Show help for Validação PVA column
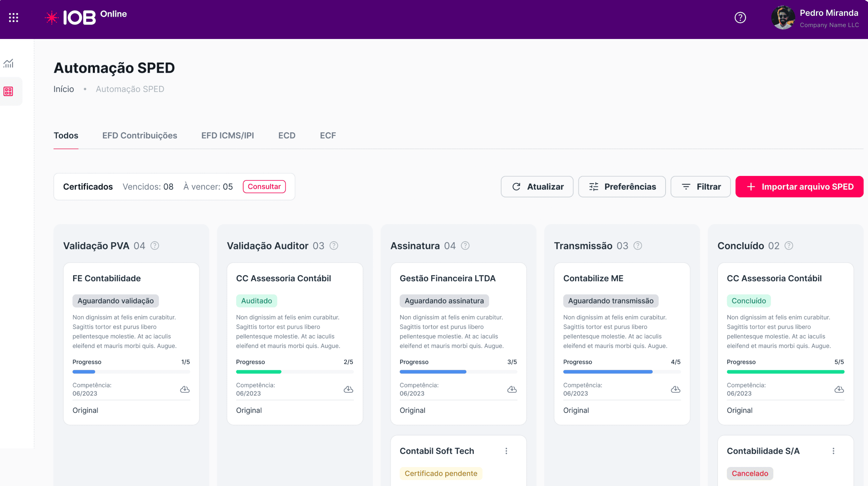 pyautogui.click(x=155, y=246)
